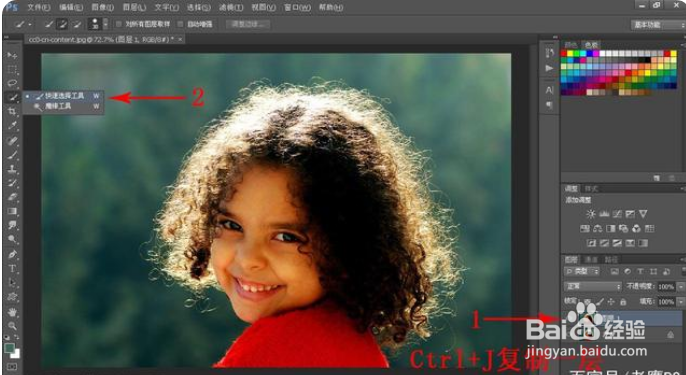Select the Clone Stamp tool
This screenshot has height=375, width=686.
click(x=12, y=168)
